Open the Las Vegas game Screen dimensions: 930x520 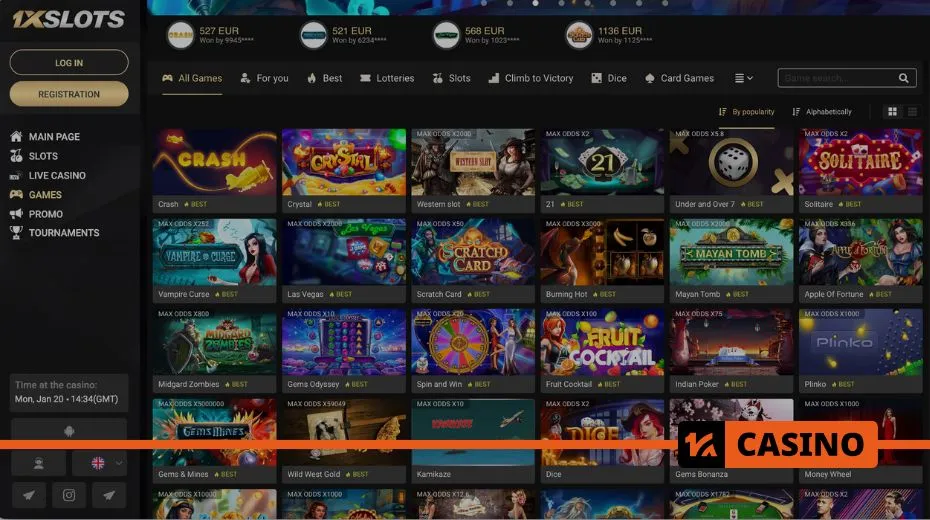click(x=344, y=260)
